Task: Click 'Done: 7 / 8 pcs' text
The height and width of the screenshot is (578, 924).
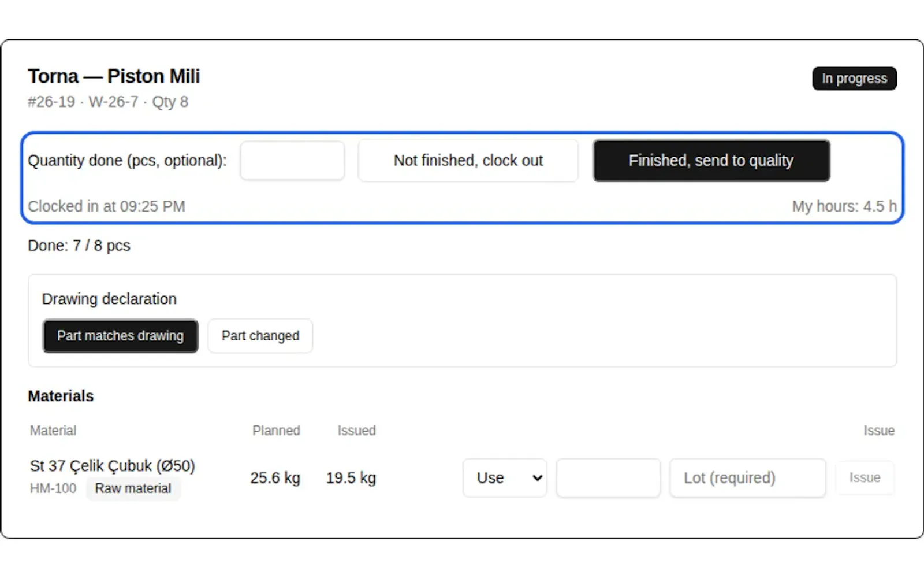Action: (x=79, y=246)
